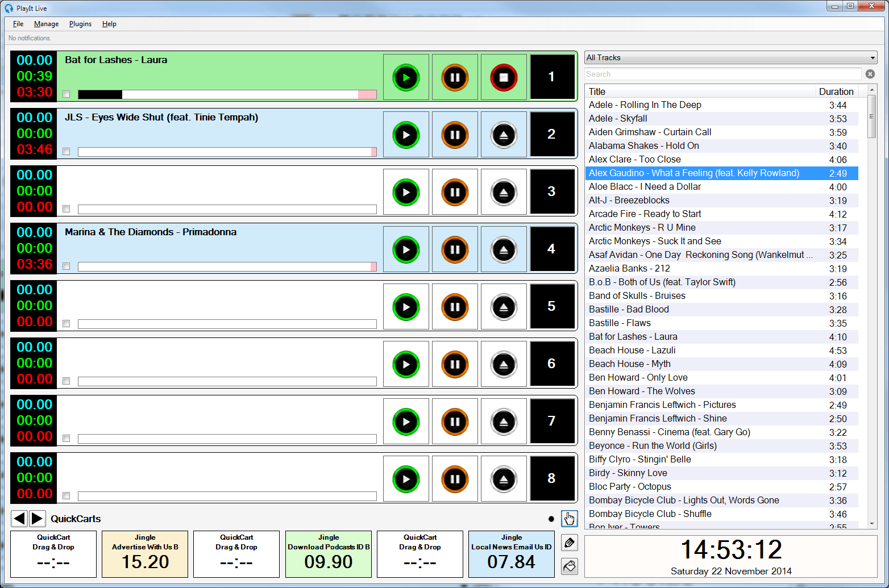889x588 pixels.
Task: Select track Beach House - Myth
Action: click(722, 364)
